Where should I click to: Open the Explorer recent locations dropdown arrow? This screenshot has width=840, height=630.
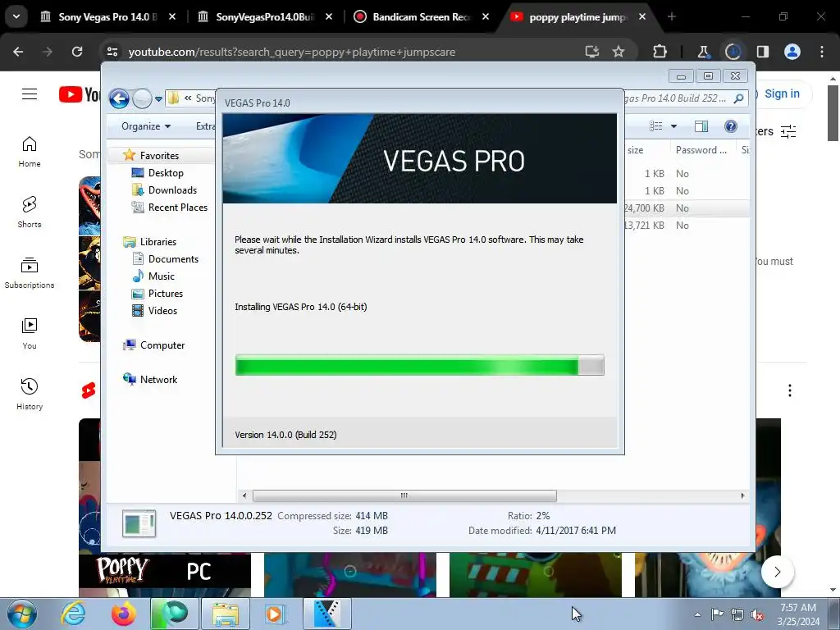pos(158,99)
